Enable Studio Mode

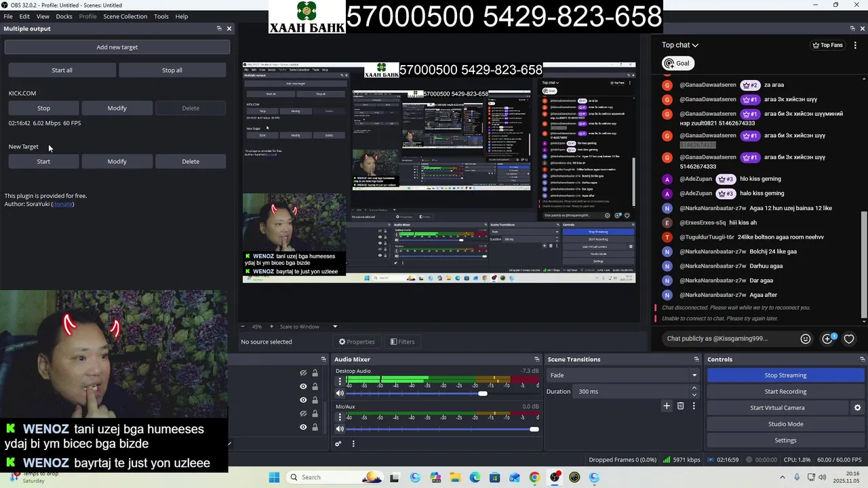coord(785,424)
